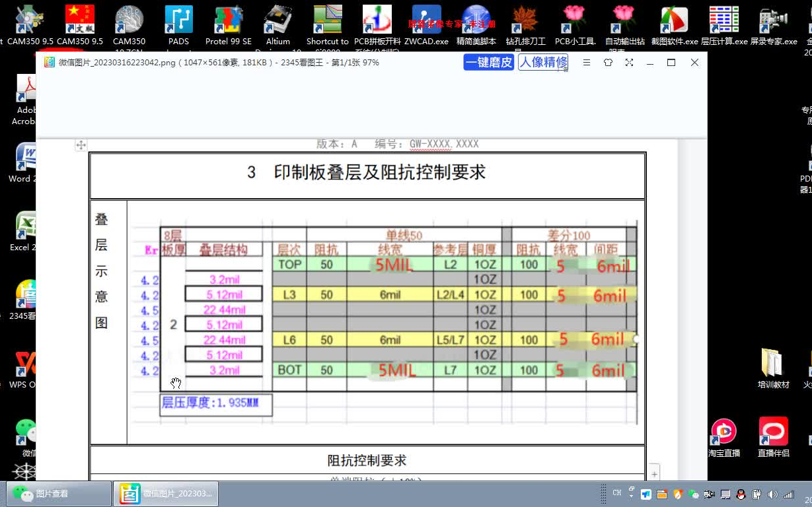Open the 2345看图王 hamburger menu
The height and width of the screenshot is (507, 812).
click(587, 62)
